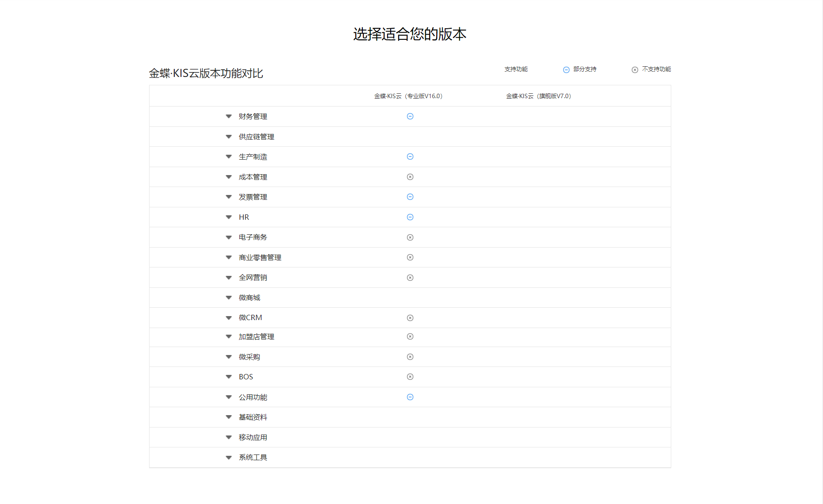
Task: Expand the 商业零售管理 row arrow
Action: pos(229,257)
